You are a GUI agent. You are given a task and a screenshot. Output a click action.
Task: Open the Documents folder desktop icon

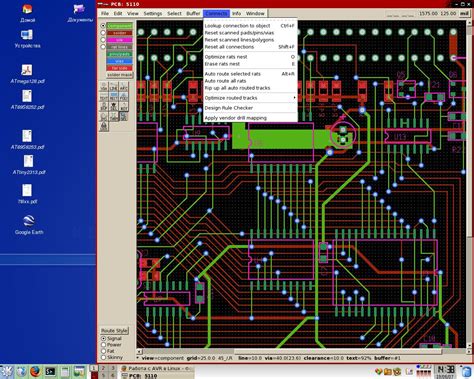(x=80, y=13)
